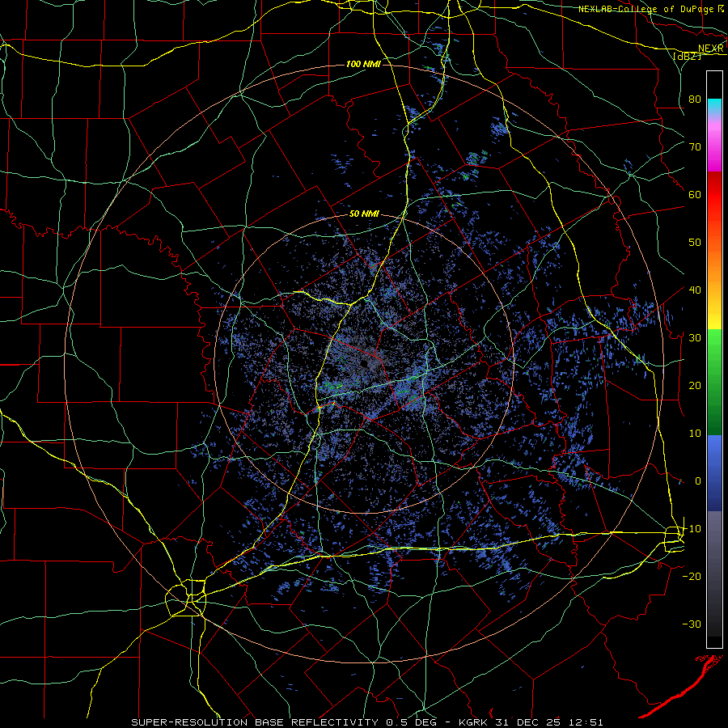This screenshot has width=728, height=728.
Task: Click the 20 scale tick label
Action: (695, 386)
